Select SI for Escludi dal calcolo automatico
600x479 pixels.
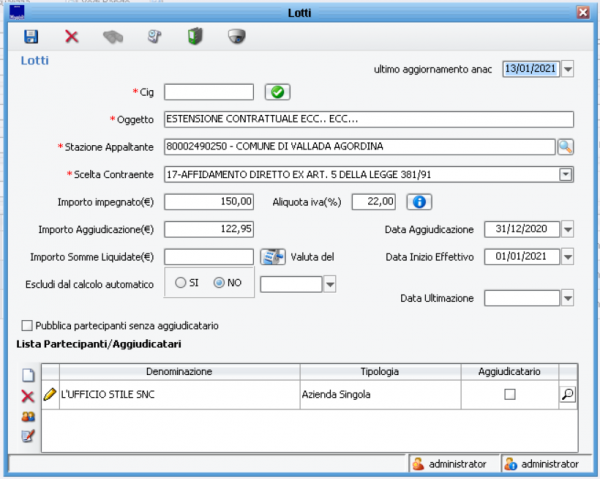(181, 283)
